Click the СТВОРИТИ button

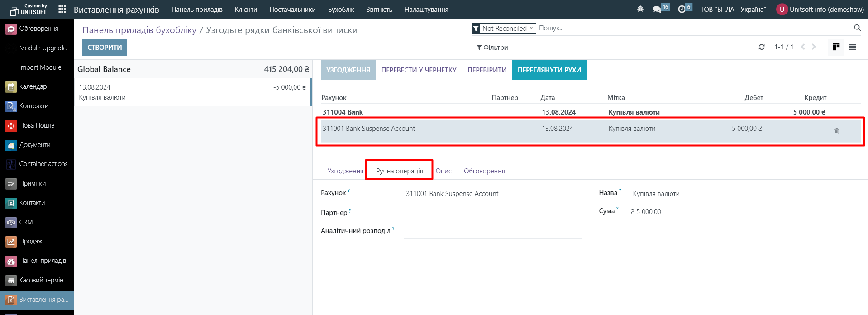coord(105,48)
